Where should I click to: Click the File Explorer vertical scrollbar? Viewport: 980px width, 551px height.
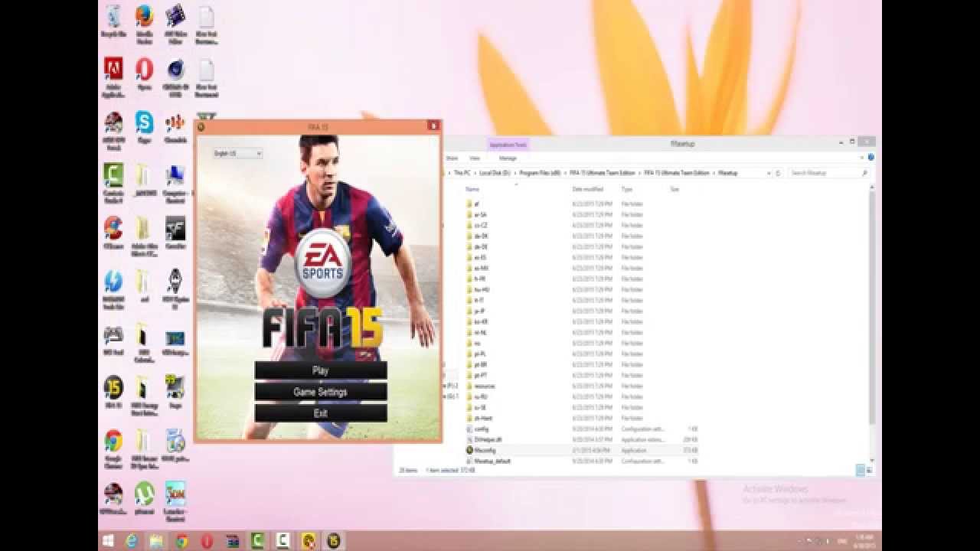tap(872, 306)
